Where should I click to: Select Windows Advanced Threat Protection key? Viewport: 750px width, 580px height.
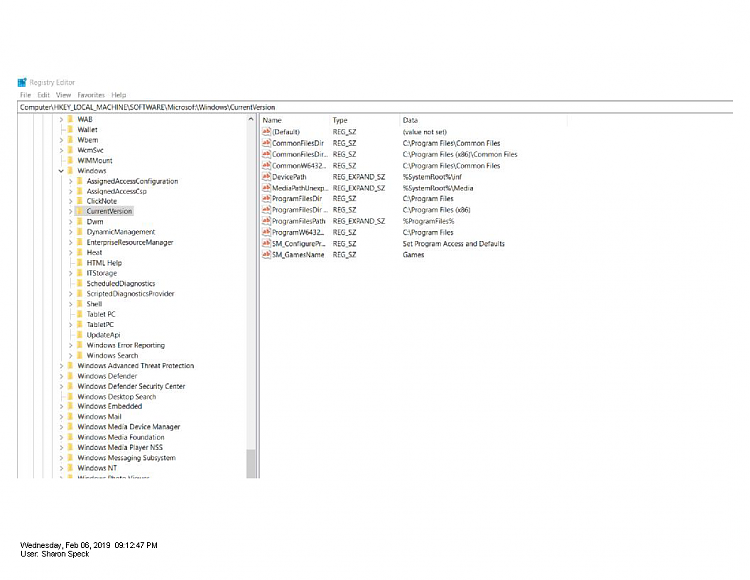[x=135, y=366]
